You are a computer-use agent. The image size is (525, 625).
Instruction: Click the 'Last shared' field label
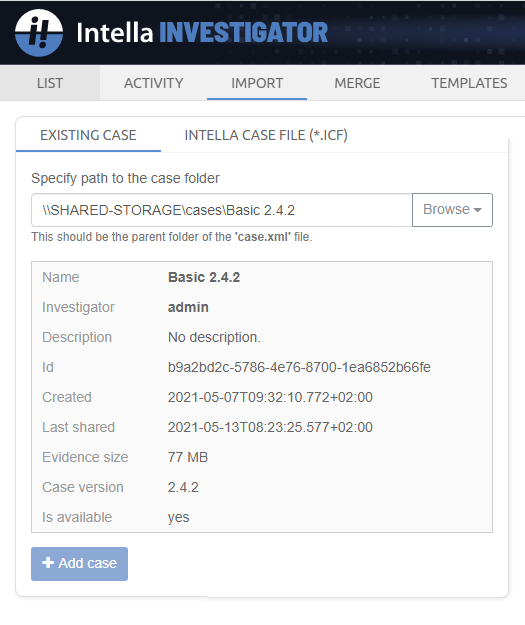coord(79,427)
